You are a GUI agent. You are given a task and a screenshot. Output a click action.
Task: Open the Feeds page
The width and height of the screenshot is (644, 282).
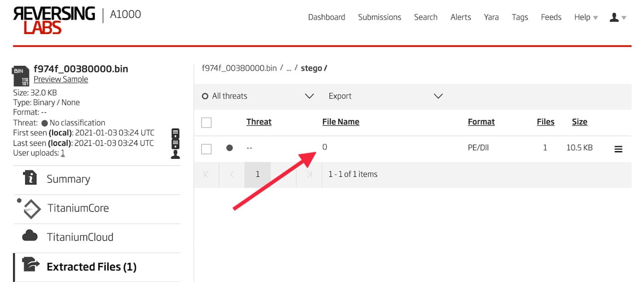[x=551, y=17]
